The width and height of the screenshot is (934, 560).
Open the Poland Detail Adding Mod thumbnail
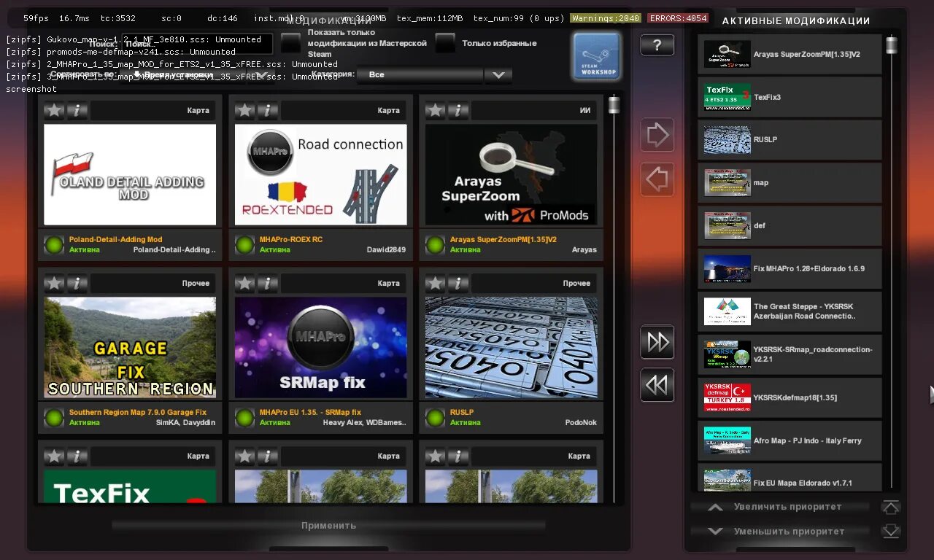tap(130, 174)
